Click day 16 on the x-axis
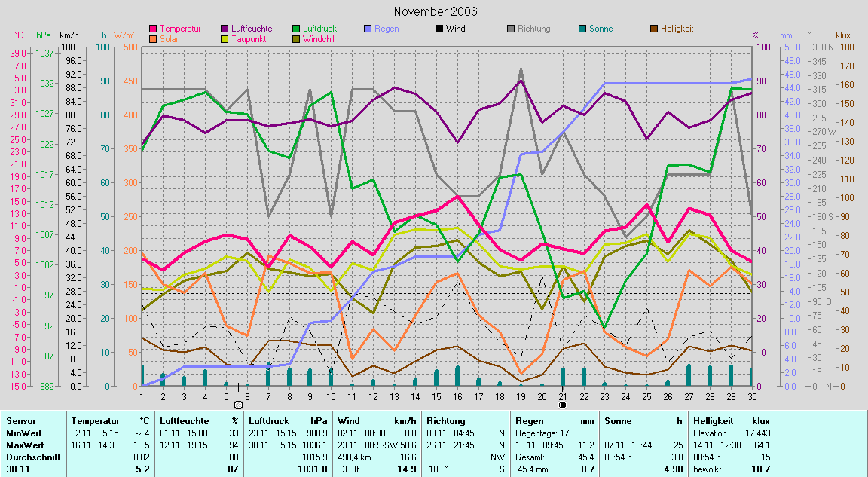868x477 pixels. pyautogui.click(x=457, y=396)
